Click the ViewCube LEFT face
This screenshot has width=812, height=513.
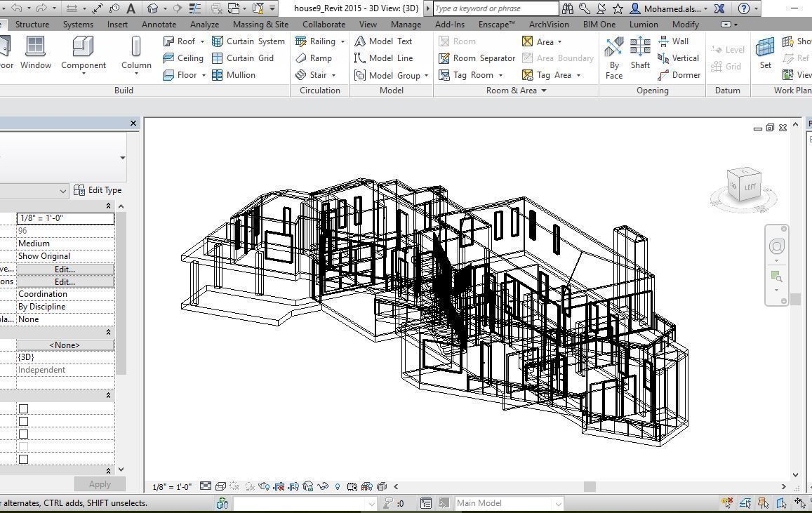(x=750, y=187)
